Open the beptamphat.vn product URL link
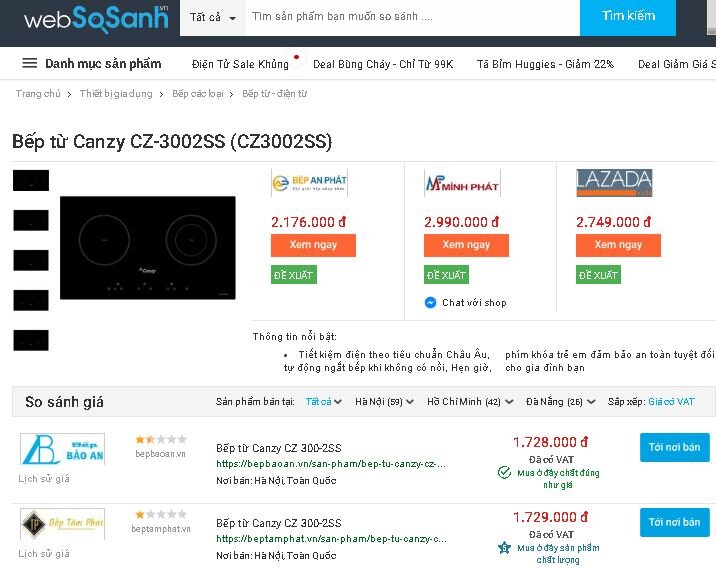This screenshot has height=568, width=716. pos(331,539)
